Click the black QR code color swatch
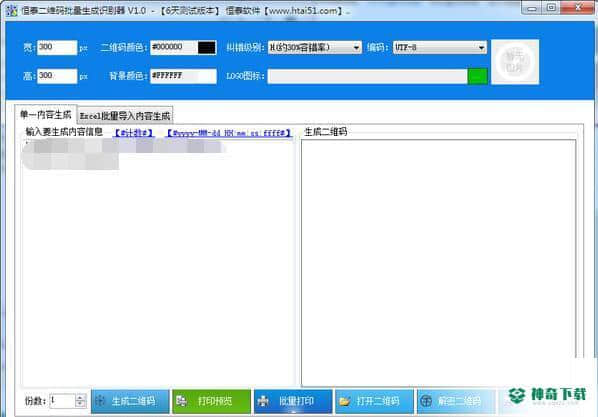This screenshot has width=598, height=417. point(207,47)
